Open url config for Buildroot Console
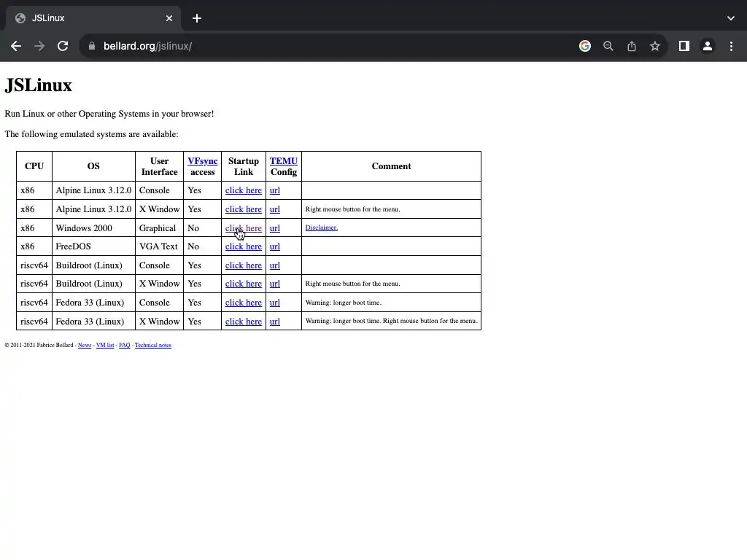 click(x=275, y=265)
